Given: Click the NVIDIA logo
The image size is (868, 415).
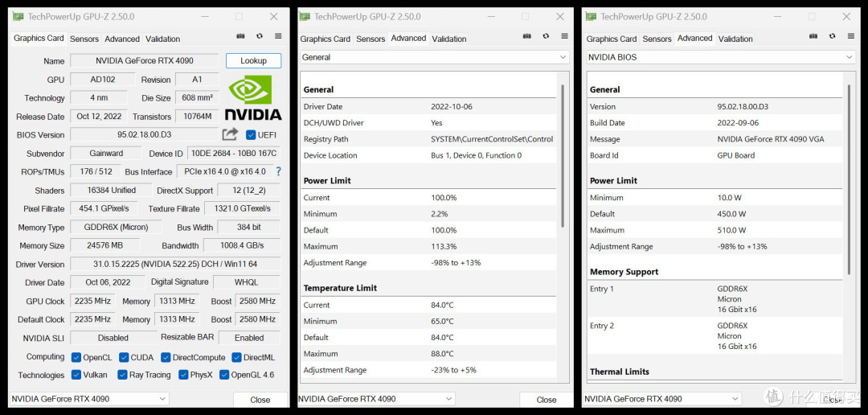Looking at the screenshot, I should click(253, 98).
